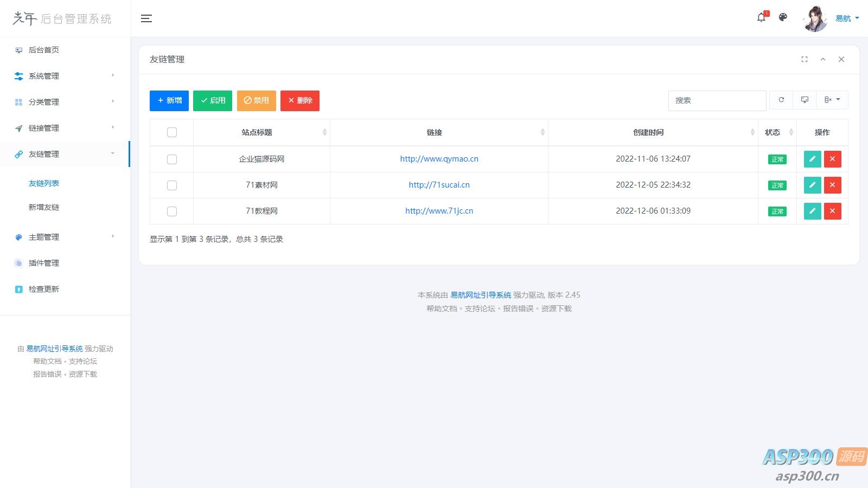868x488 pixels.
Task: Click the 搜索 search input field
Action: pos(717,100)
